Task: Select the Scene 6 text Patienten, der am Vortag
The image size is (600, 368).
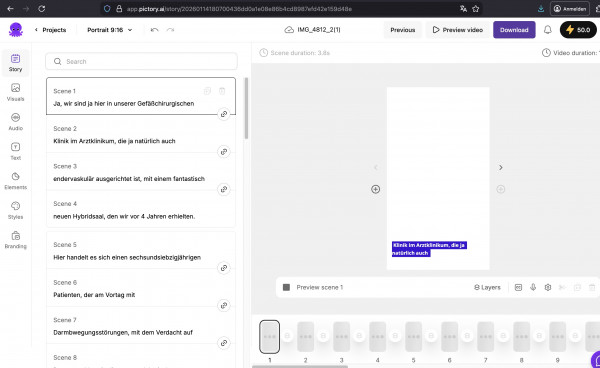Action: [x=94, y=295]
